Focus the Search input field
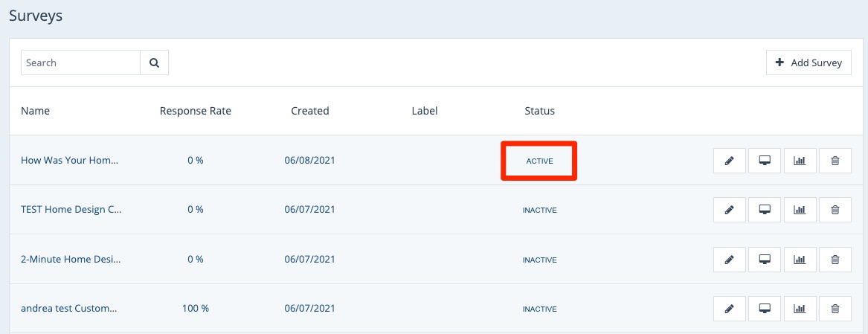This screenshot has height=334, width=868. (80, 63)
